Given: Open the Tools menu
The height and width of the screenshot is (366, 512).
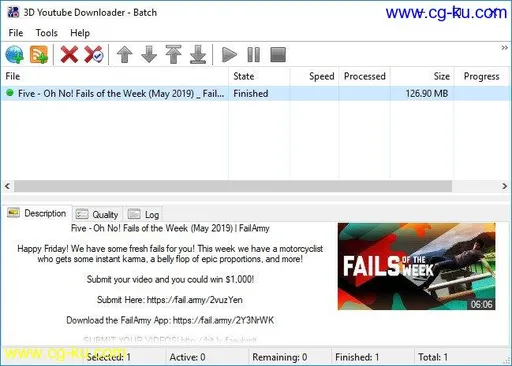Looking at the screenshot, I should pyautogui.click(x=47, y=33).
